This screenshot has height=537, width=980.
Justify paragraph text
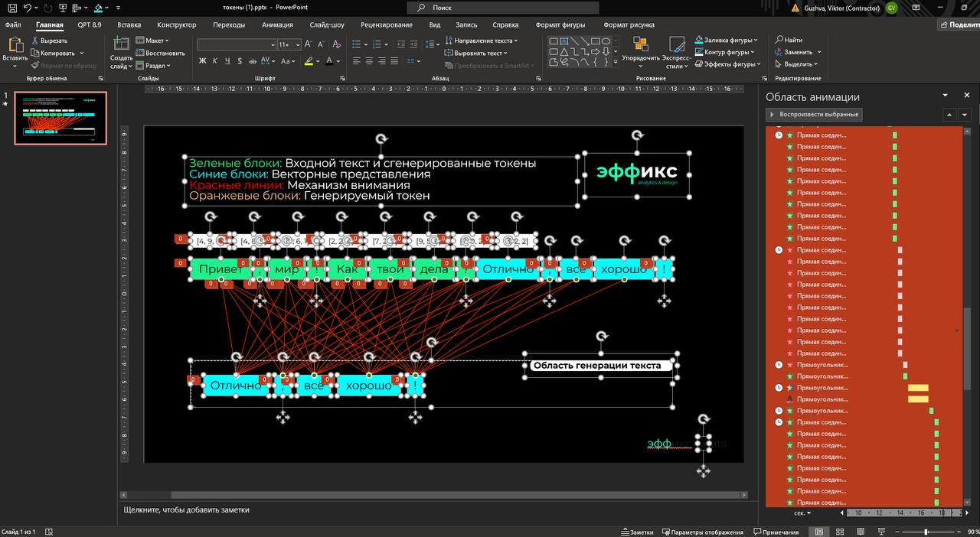coord(394,61)
